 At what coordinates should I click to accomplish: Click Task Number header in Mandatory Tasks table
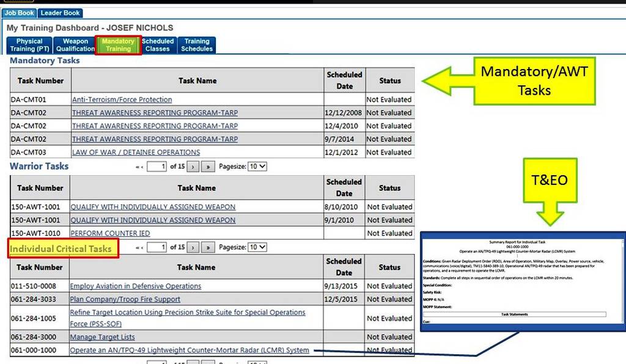40,81
